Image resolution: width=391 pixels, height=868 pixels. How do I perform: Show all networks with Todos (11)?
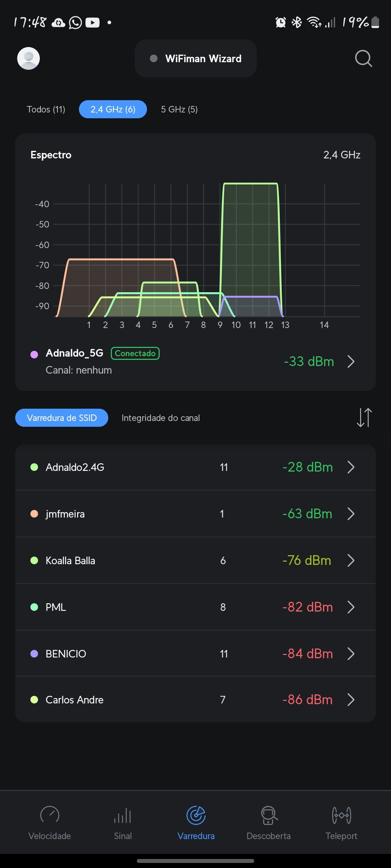tap(46, 109)
